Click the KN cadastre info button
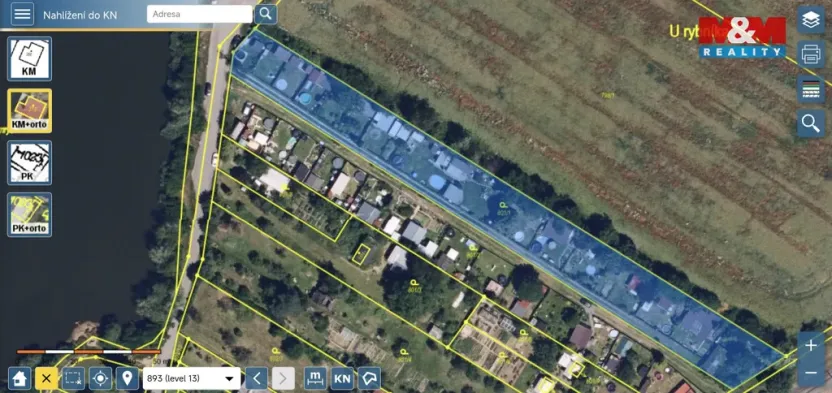 343,379
